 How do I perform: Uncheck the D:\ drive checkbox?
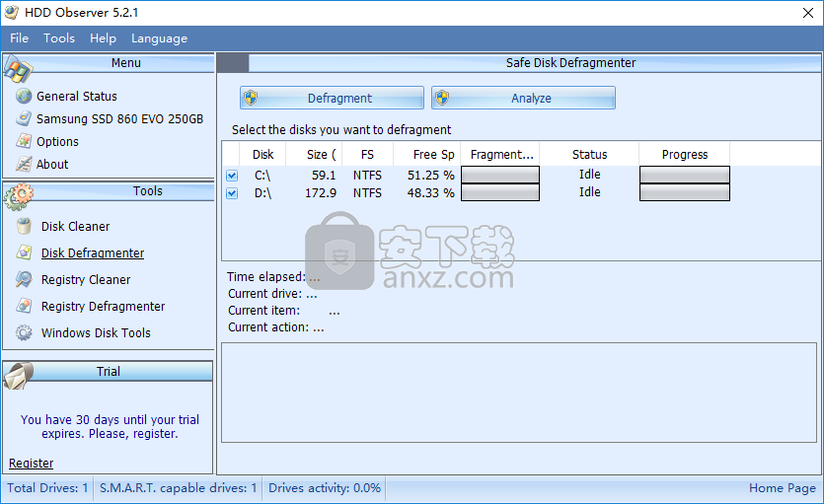click(x=232, y=193)
